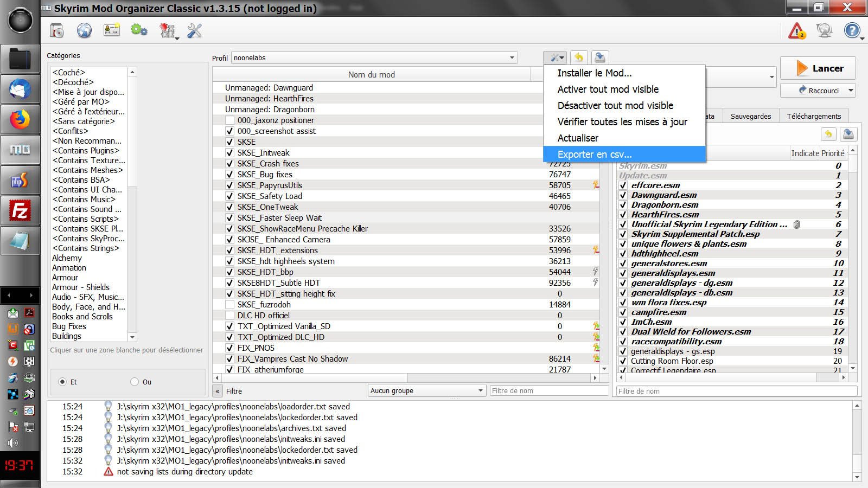Enable the SKSE_fuzrodoh mod checkbox

tap(229, 305)
